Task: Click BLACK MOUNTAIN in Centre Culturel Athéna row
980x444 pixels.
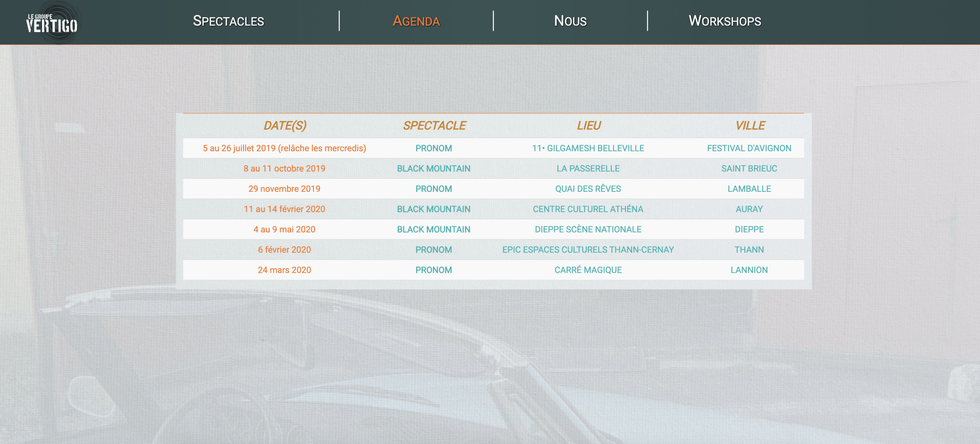Action: pos(434,209)
